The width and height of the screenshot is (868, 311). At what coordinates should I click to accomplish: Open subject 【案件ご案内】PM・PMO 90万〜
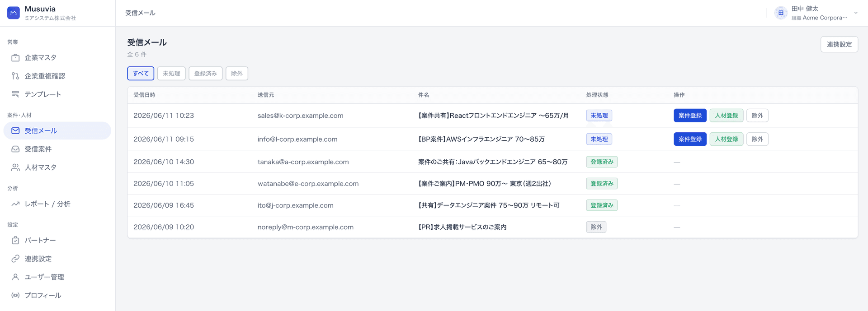tap(485, 184)
